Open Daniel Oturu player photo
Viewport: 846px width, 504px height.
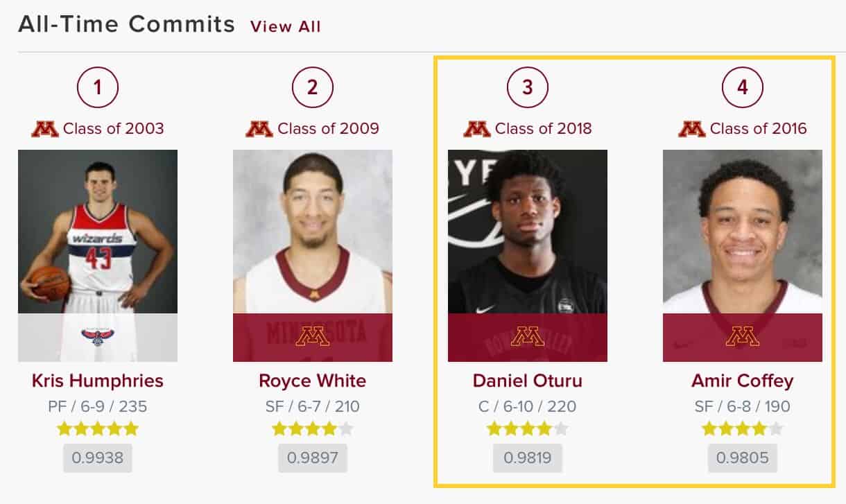pyautogui.click(x=528, y=255)
